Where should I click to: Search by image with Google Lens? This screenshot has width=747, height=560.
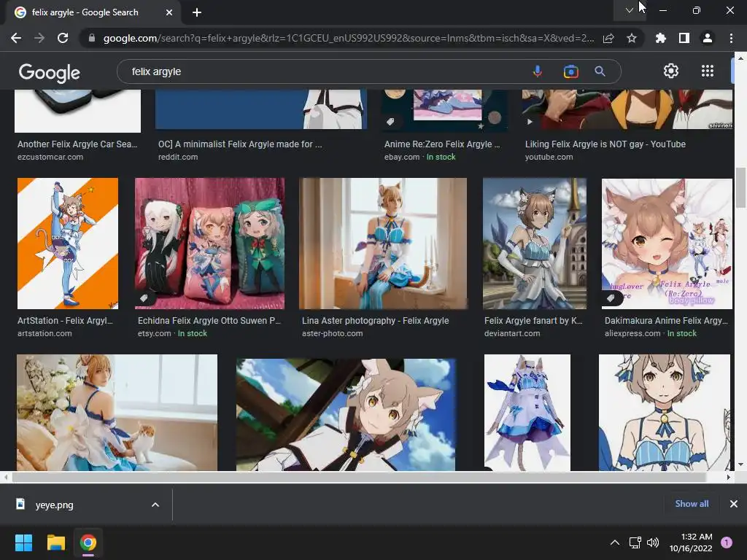point(570,71)
